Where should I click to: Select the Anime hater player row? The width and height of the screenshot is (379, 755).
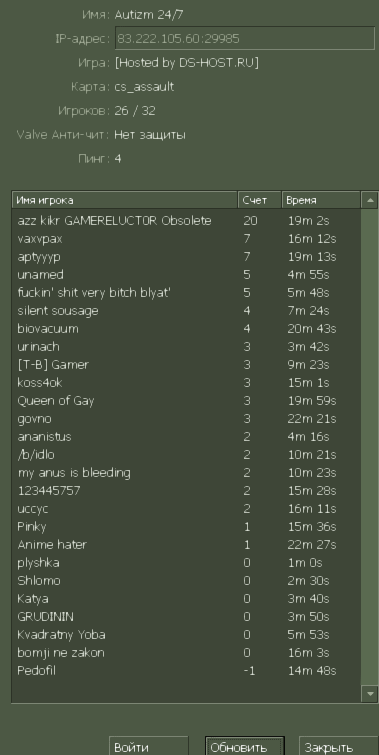pyautogui.click(x=186, y=545)
